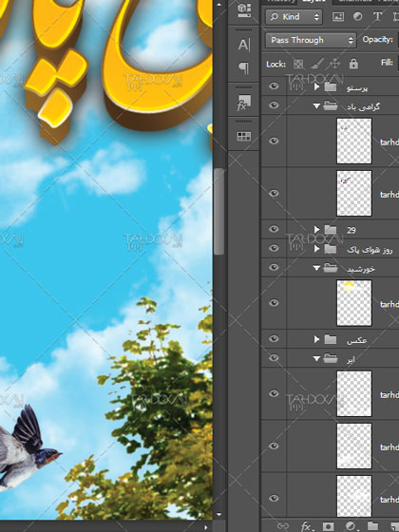Viewport: 399px width, 532px height.
Task: Filter layers by pixel layer type
Action: pyautogui.click(x=338, y=17)
